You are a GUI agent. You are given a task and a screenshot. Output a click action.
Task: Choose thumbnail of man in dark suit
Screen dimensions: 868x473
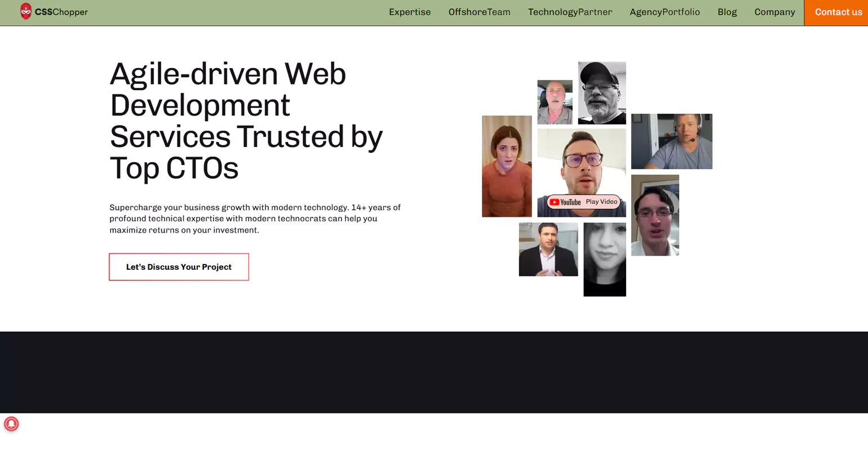click(x=548, y=249)
